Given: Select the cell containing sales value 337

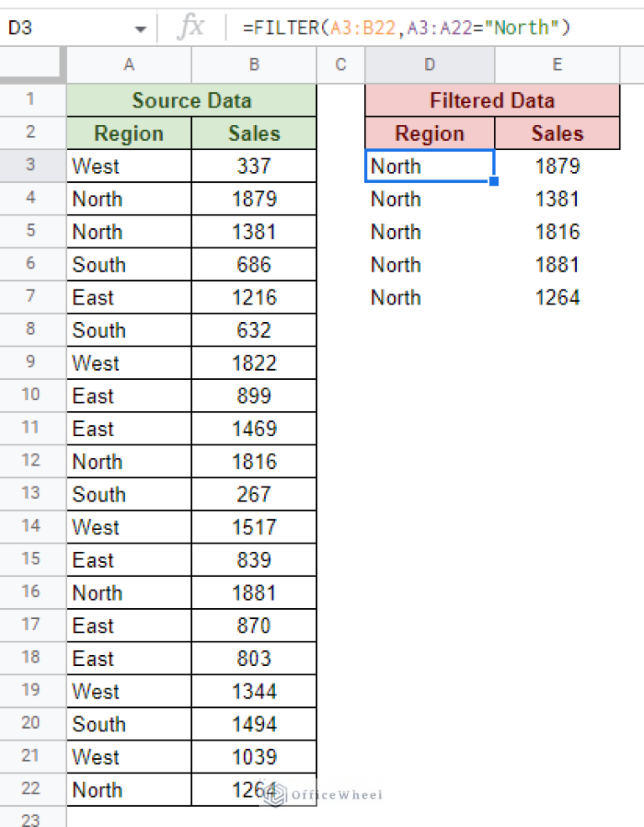Looking at the screenshot, I should 254,166.
